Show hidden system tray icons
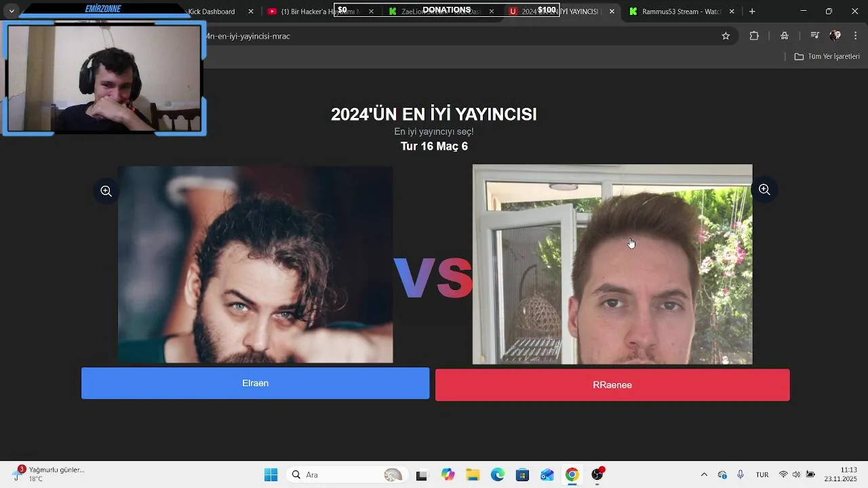This screenshot has height=488, width=868. (x=704, y=475)
